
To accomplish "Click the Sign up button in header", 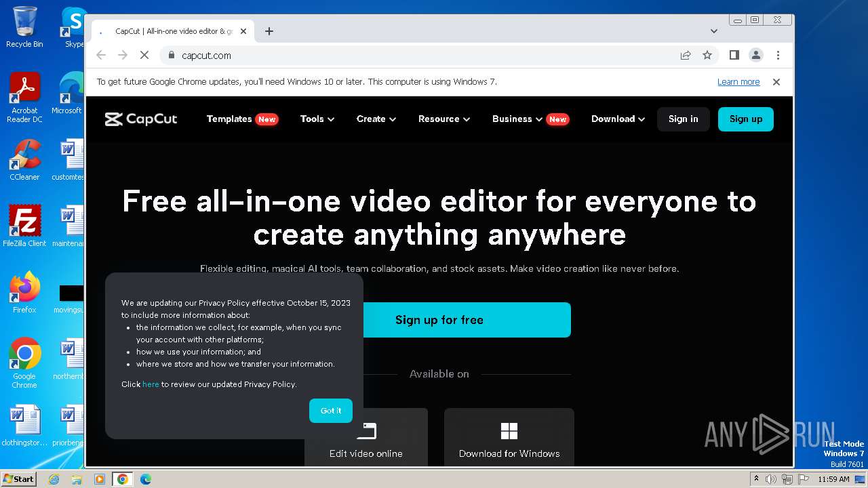I will (x=746, y=119).
